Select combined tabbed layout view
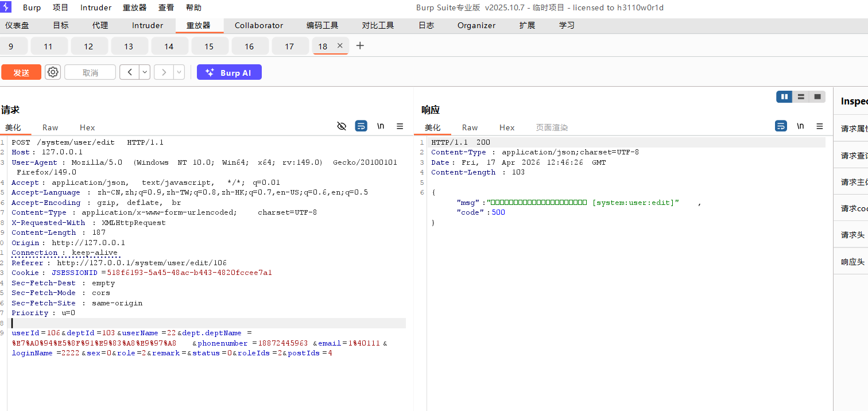The image size is (868, 411). pos(817,97)
